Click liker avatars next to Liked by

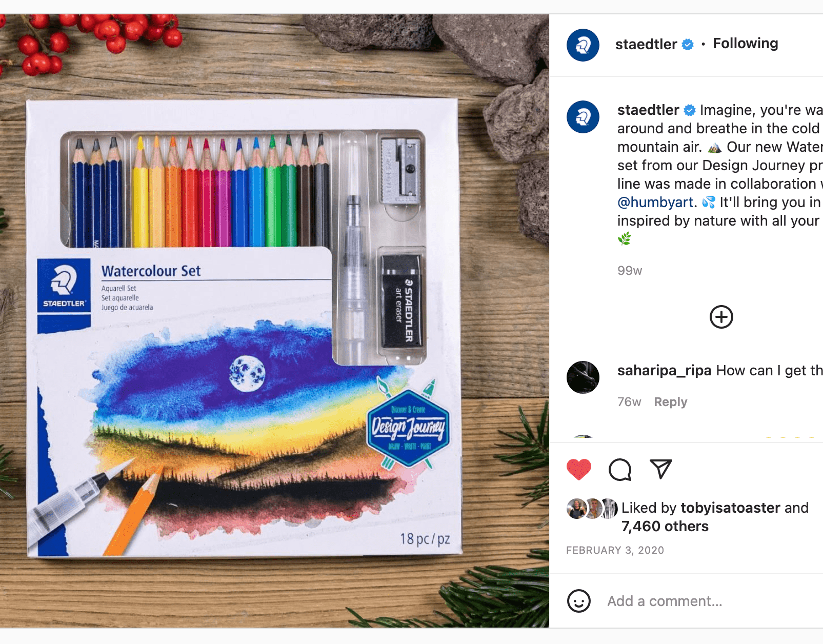[x=592, y=509]
